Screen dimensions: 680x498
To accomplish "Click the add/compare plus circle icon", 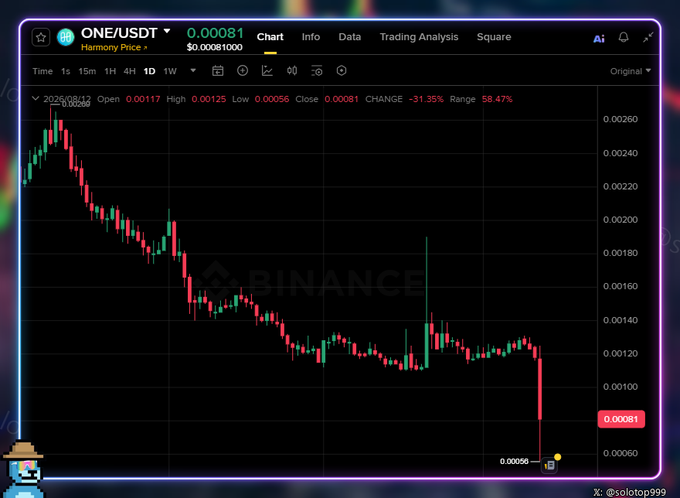I will click(x=242, y=70).
